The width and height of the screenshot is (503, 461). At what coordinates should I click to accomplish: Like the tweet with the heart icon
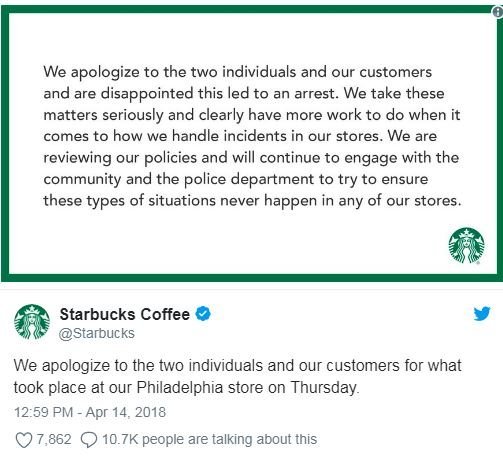(24, 440)
